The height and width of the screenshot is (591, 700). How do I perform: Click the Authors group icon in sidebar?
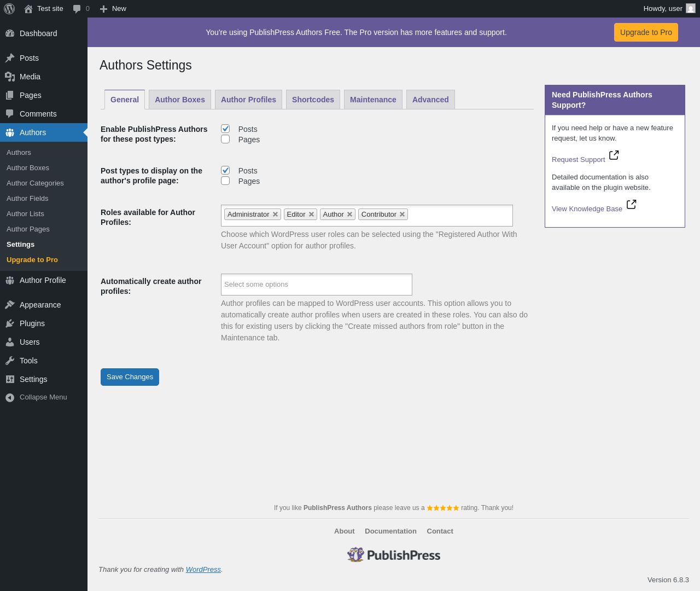[10, 132]
